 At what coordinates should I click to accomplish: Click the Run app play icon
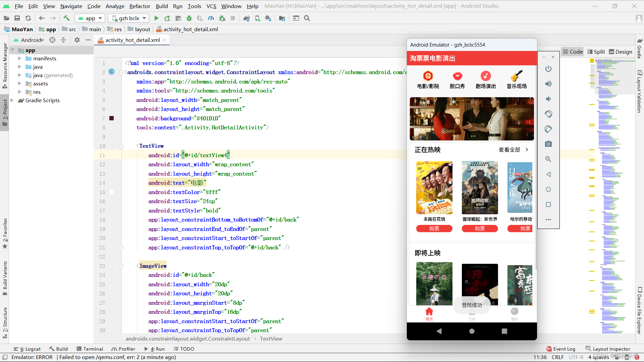[156, 18]
